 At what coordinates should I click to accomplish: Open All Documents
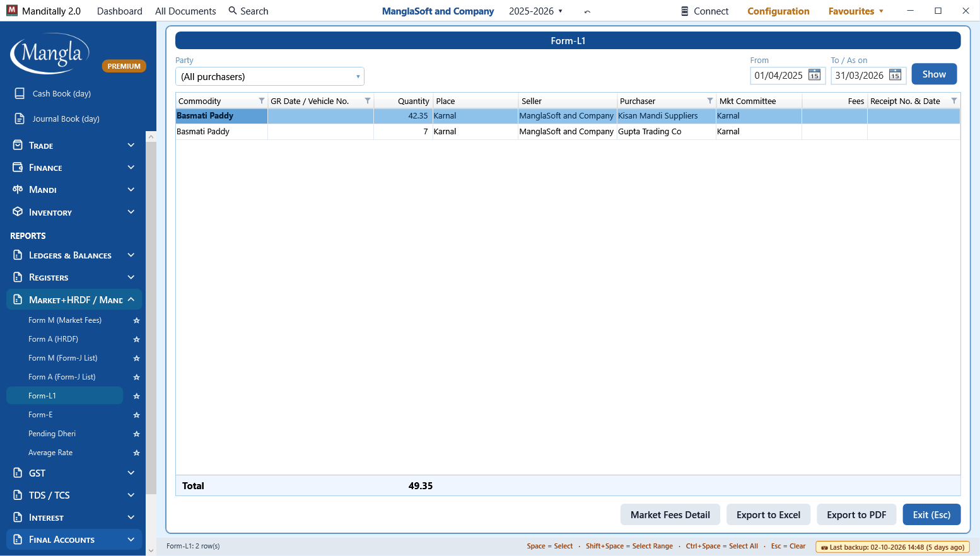pos(185,11)
